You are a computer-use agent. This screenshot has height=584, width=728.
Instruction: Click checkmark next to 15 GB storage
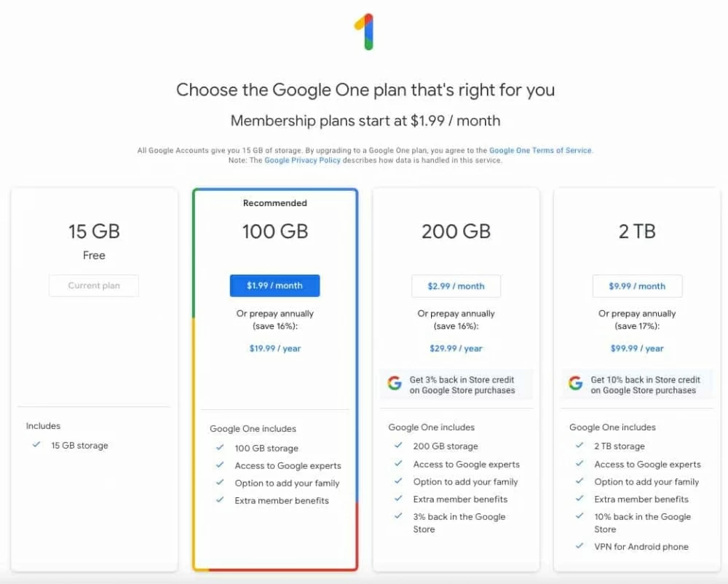pos(36,445)
